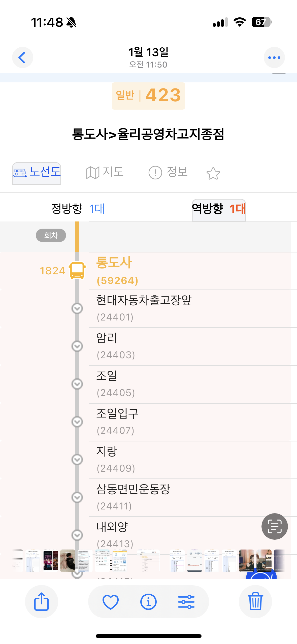Select 정방향 direction option
The image size is (297, 644).
(78, 209)
